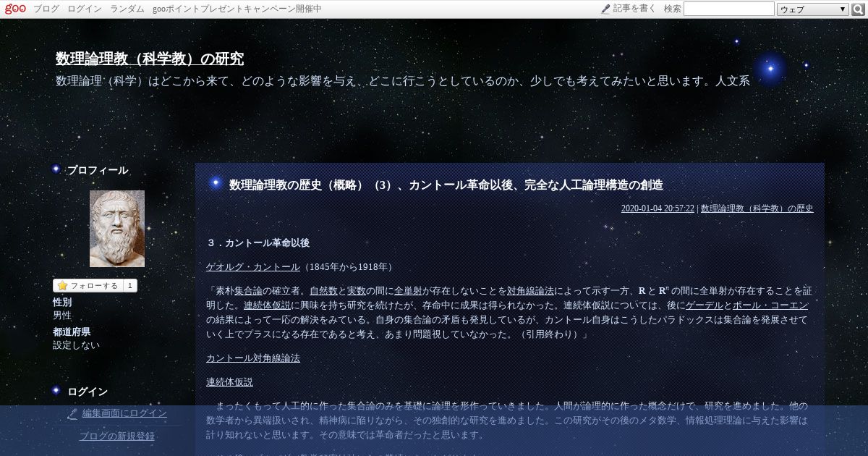The height and width of the screenshot is (456, 868).
Task: Open category link 数理論理教（科学教）の歴史
Action: click(757, 208)
